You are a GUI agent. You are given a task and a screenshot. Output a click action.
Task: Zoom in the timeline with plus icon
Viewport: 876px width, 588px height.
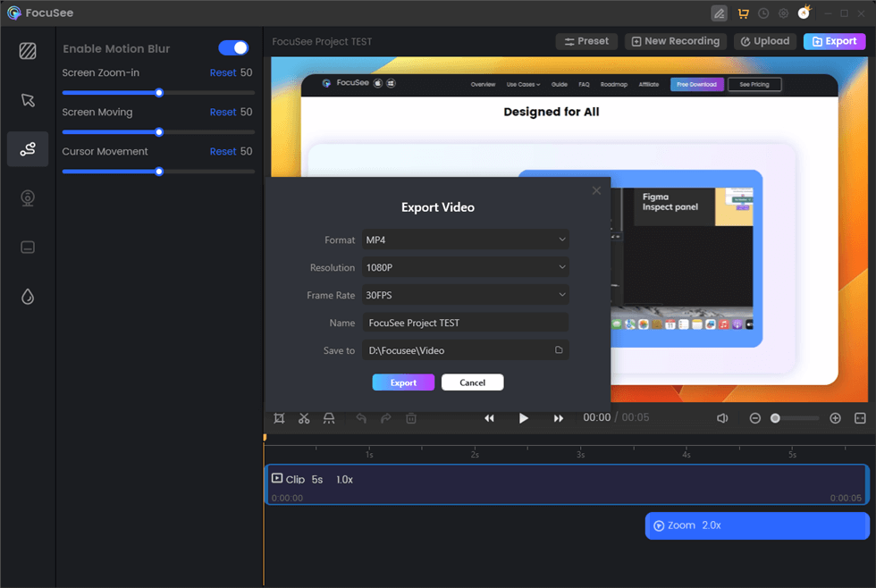click(x=835, y=418)
